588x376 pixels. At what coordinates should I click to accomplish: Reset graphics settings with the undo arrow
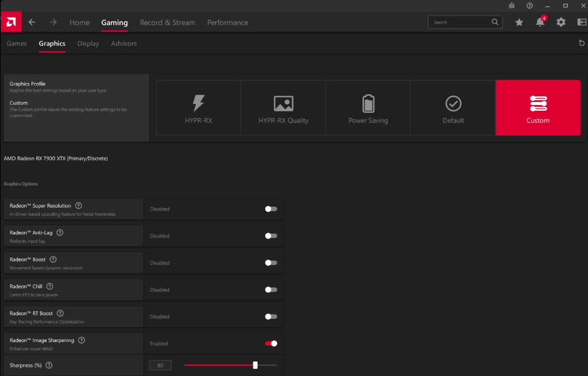pos(582,43)
